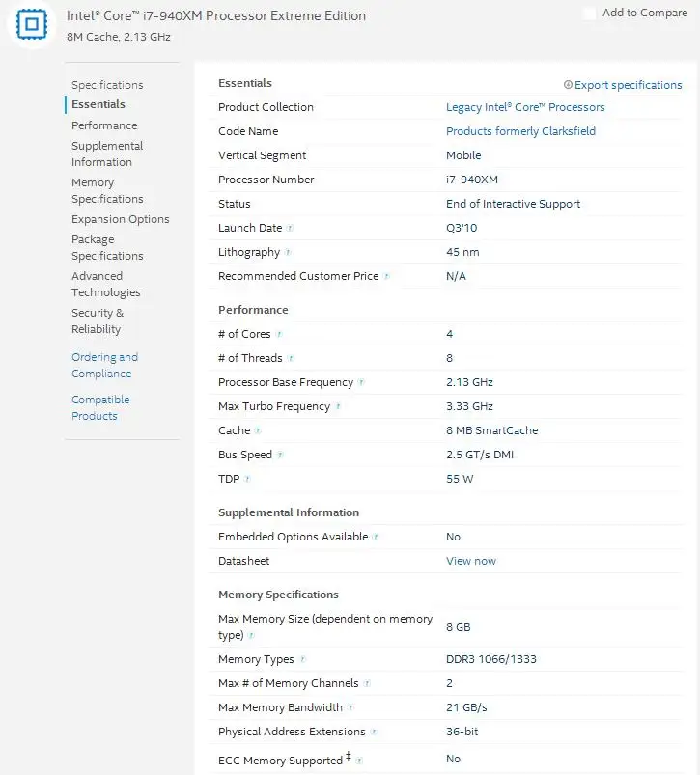700x775 pixels.
Task: Open Expansion Options in the sidebar
Action: coord(120,219)
